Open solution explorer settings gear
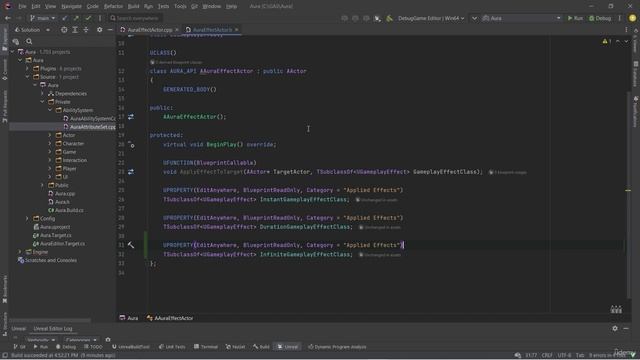Screen dimensions: 640x360 [x=100, y=30]
